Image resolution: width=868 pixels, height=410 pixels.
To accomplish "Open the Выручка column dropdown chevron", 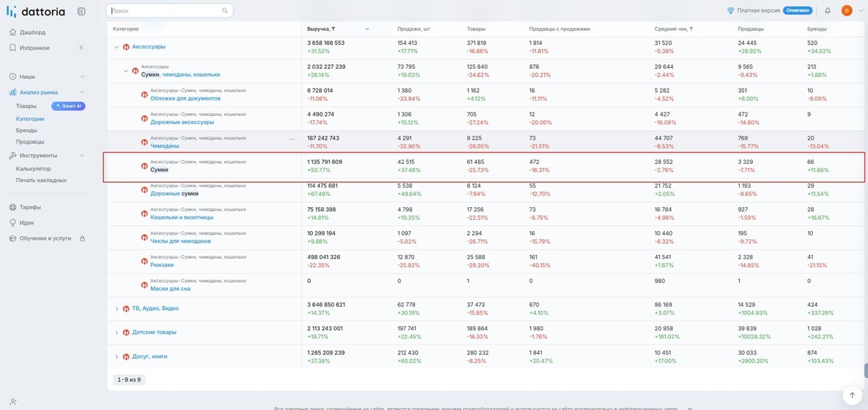I will pos(367,29).
